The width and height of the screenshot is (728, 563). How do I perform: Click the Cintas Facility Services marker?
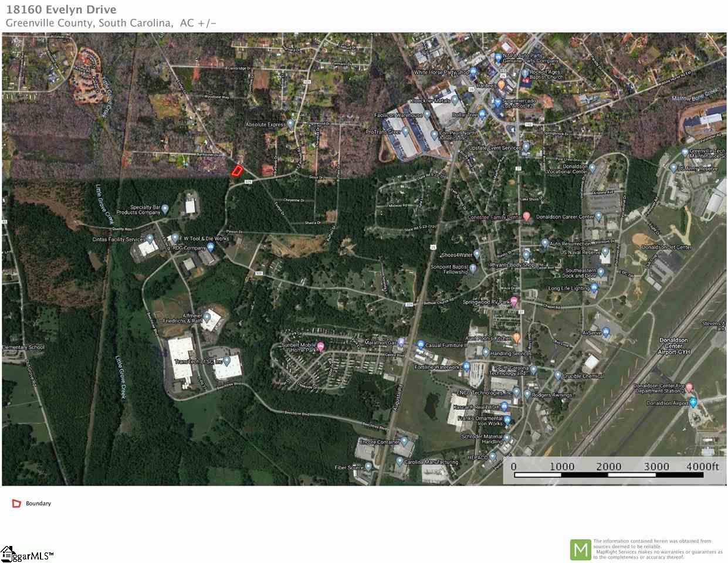(x=150, y=239)
